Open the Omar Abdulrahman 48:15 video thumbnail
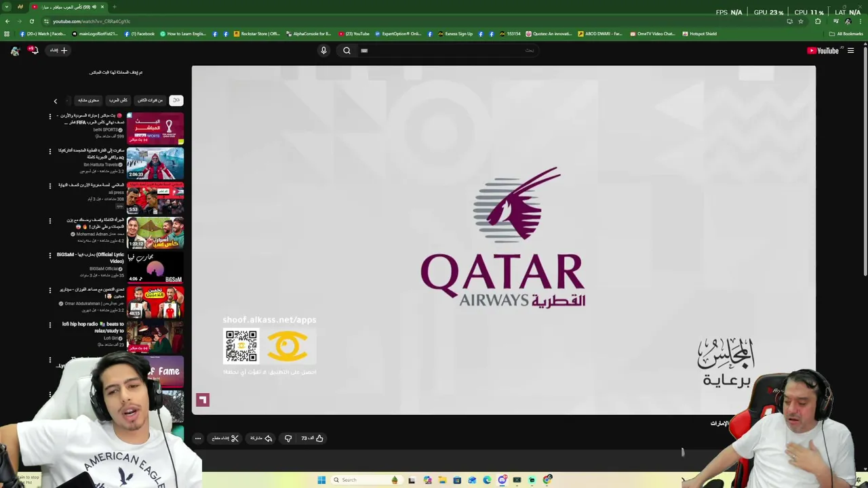This screenshot has height=488, width=868. tap(155, 302)
